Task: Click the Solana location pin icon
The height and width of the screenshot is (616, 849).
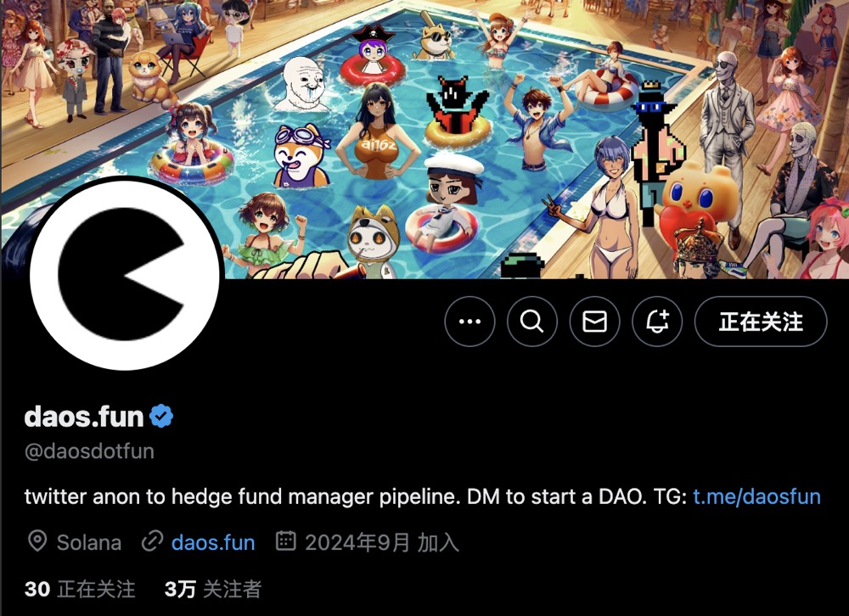Action: (x=37, y=541)
